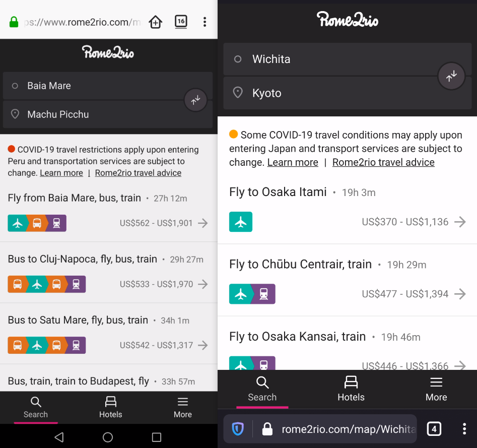This screenshot has width=477, height=448.
Task: Swap Baia Mare and Machu Picchu locations
Action: click(195, 100)
